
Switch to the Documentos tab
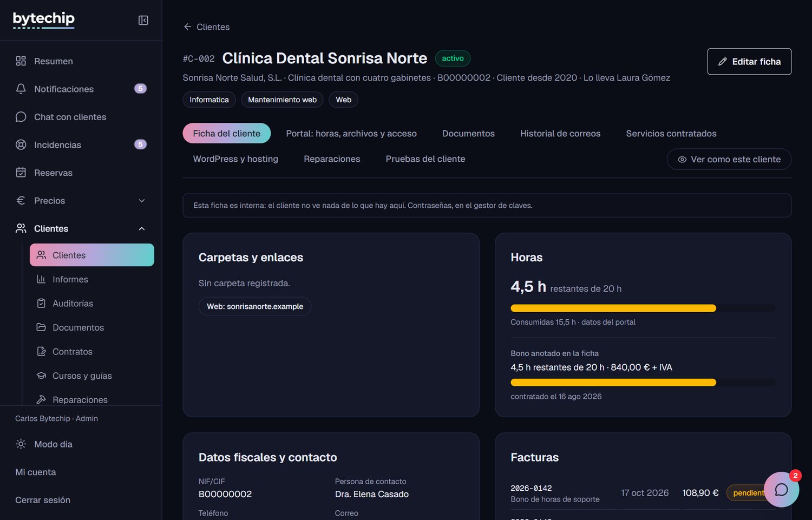[x=468, y=133]
